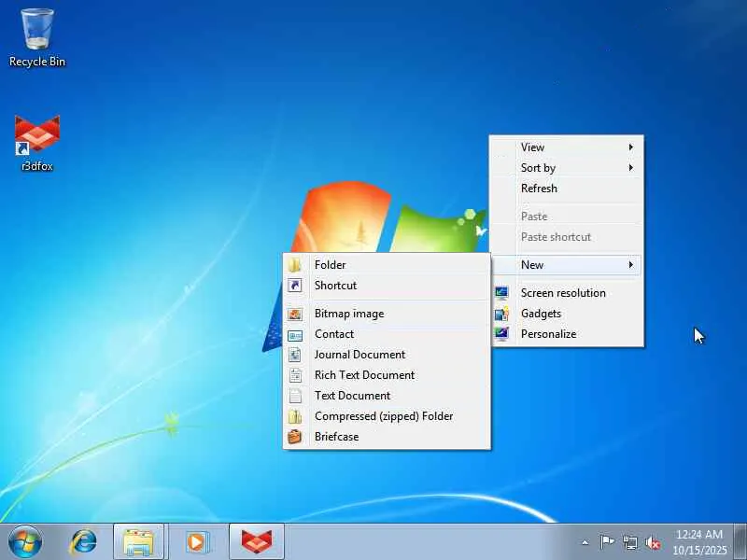Click the Personalize icon in context menu
This screenshot has height=560, width=747.
tap(501, 334)
